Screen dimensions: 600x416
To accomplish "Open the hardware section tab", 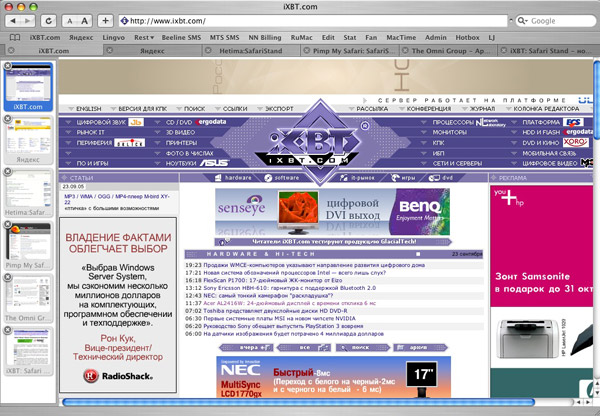I will pyautogui.click(x=233, y=178).
